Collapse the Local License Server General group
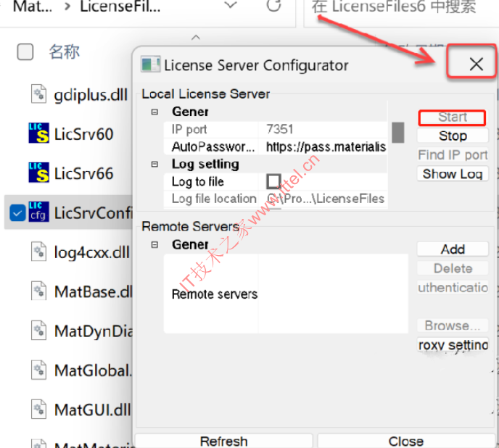The width and height of the screenshot is (499, 448). point(154,112)
